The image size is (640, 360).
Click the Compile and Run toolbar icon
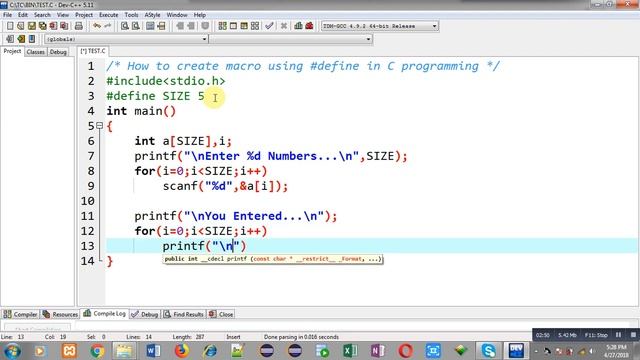point(244,26)
